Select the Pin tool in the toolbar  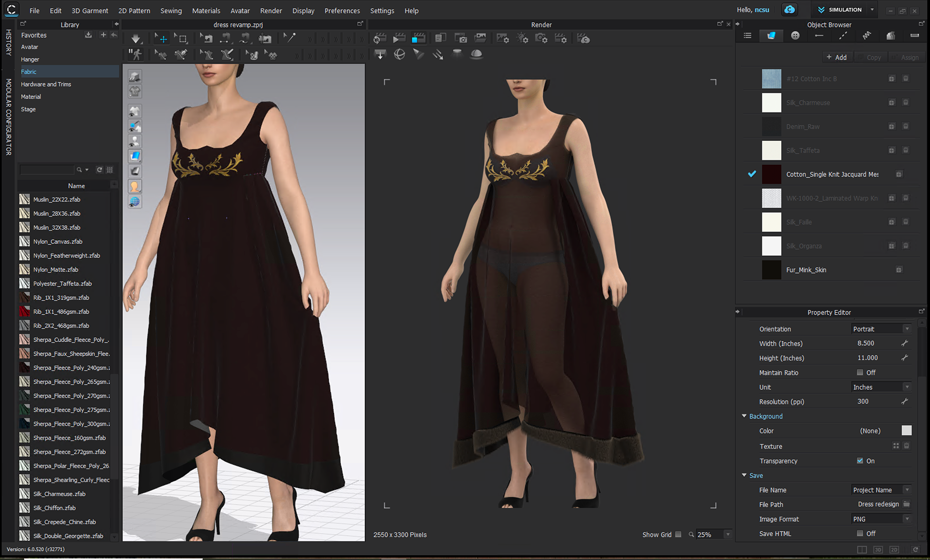point(290,38)
